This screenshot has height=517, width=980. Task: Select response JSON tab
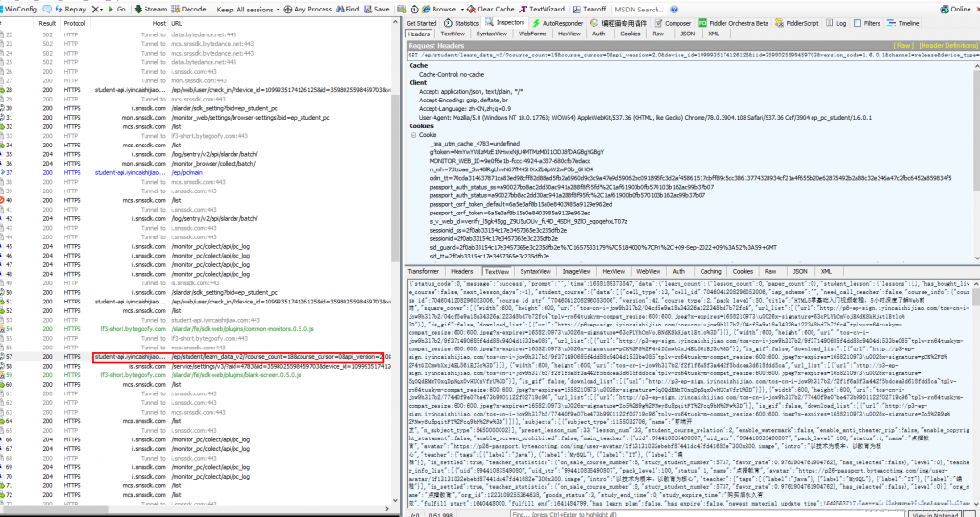(x=800, y=271)
